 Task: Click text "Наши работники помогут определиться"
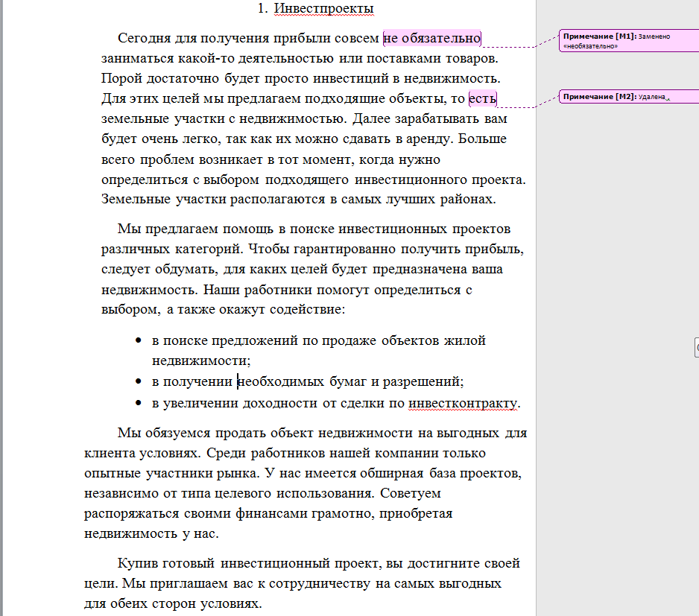[x=332, y=290]
